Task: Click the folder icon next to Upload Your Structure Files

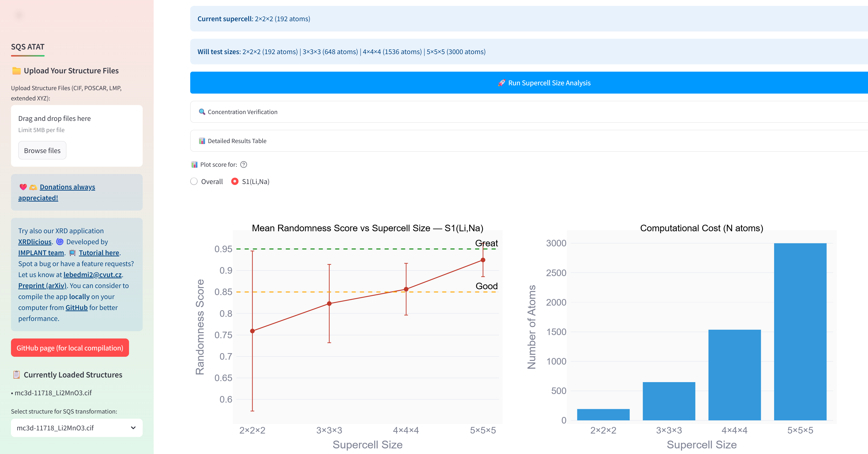Action: tap(16, 71)
